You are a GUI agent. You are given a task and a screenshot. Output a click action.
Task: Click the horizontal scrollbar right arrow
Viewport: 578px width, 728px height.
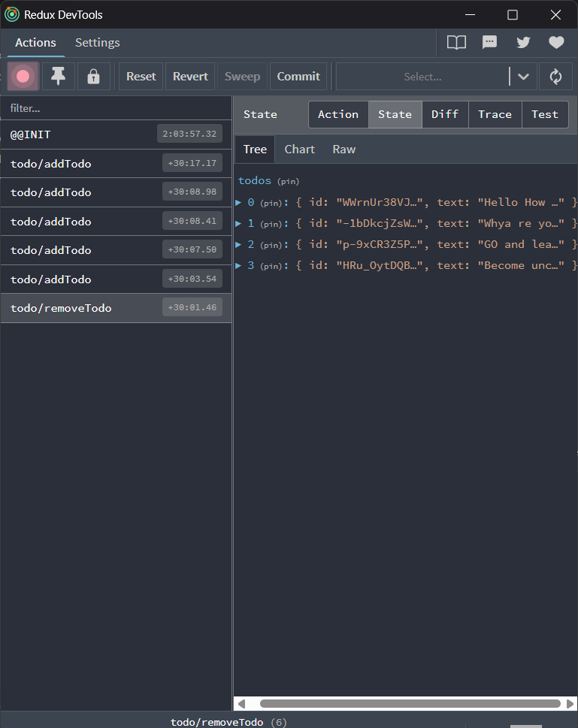[x=570, y=704]
